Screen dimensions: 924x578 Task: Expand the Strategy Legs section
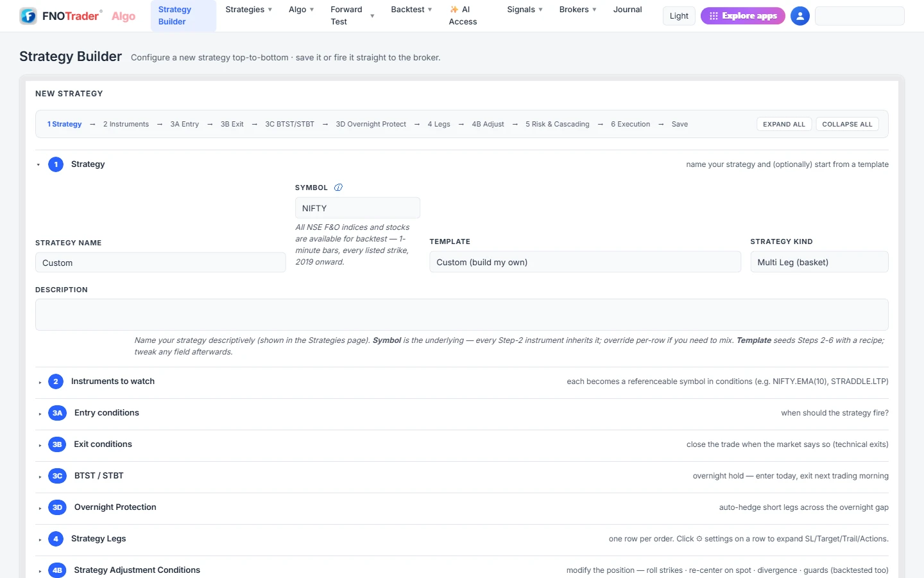tap(40, 539)
